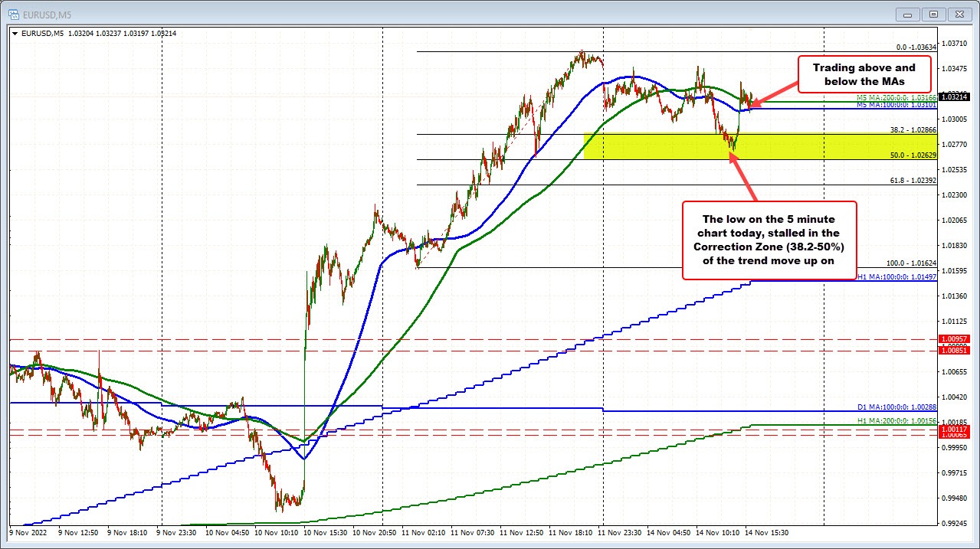This screenshot has width=980, height=549.
Task: Click the red price tag 1.00851
Action: 955,350
